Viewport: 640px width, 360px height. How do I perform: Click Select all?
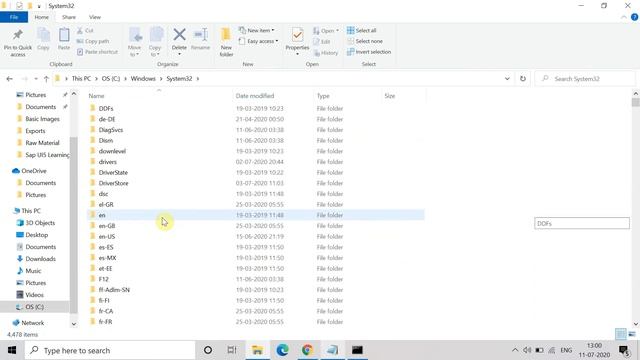point(362,30)
